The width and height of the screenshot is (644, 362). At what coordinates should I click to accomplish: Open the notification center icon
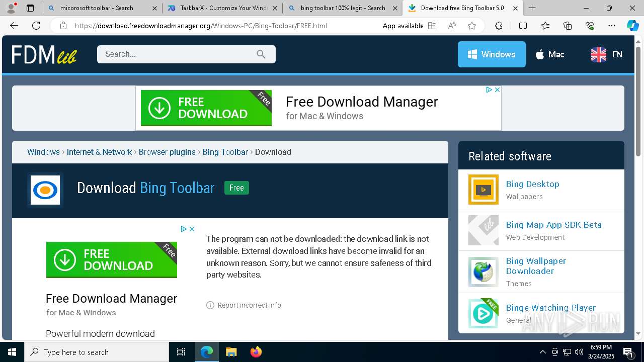(x=628, y=352)
